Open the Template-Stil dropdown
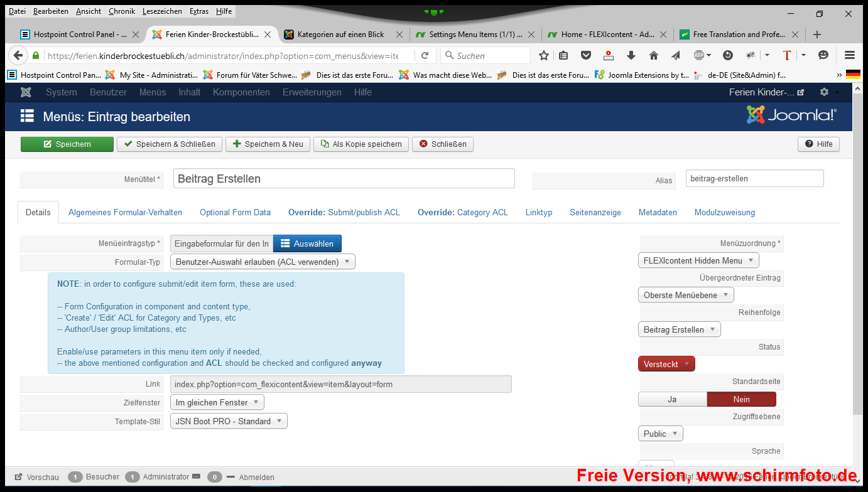868x492 pixels. 229,421
